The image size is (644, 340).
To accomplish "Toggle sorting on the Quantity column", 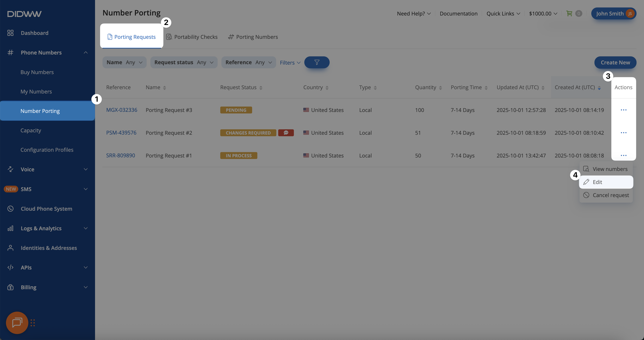I will click(441, 88).
